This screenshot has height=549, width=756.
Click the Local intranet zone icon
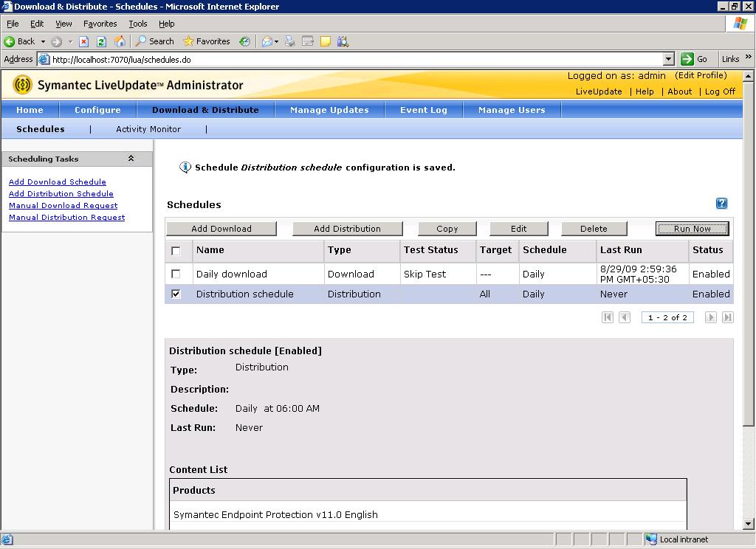pos(651,539)
